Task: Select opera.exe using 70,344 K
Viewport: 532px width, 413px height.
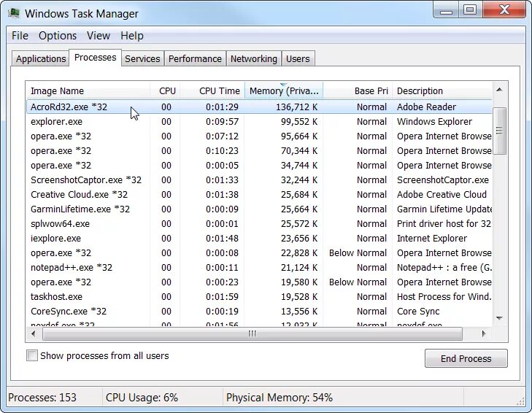Action: 259,150
